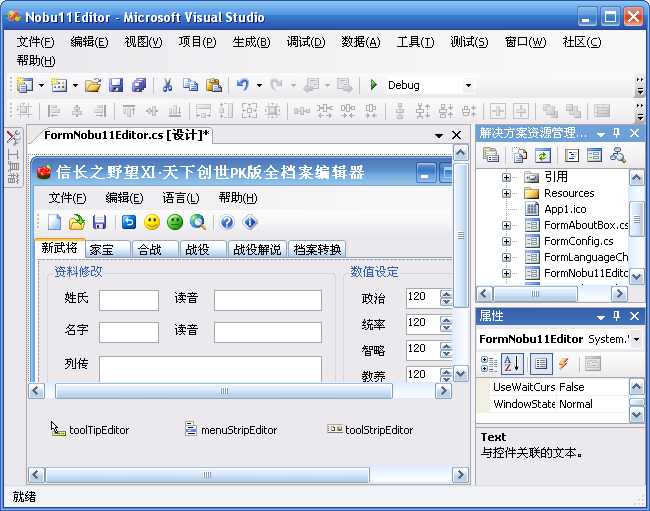Expand the 引用 references node
The height and width of the screenshot is (511, 650).
coord(506,177)
